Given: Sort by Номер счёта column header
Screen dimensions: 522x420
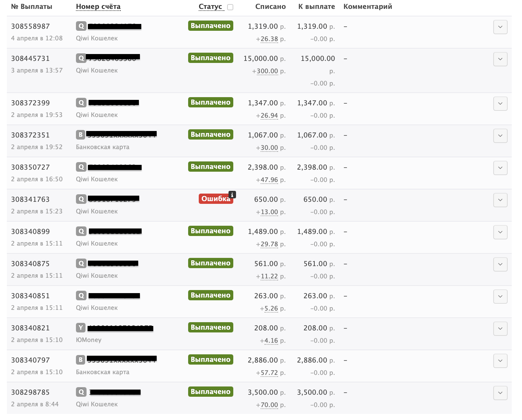Looking at the screenshot, I should pos(98,6).
